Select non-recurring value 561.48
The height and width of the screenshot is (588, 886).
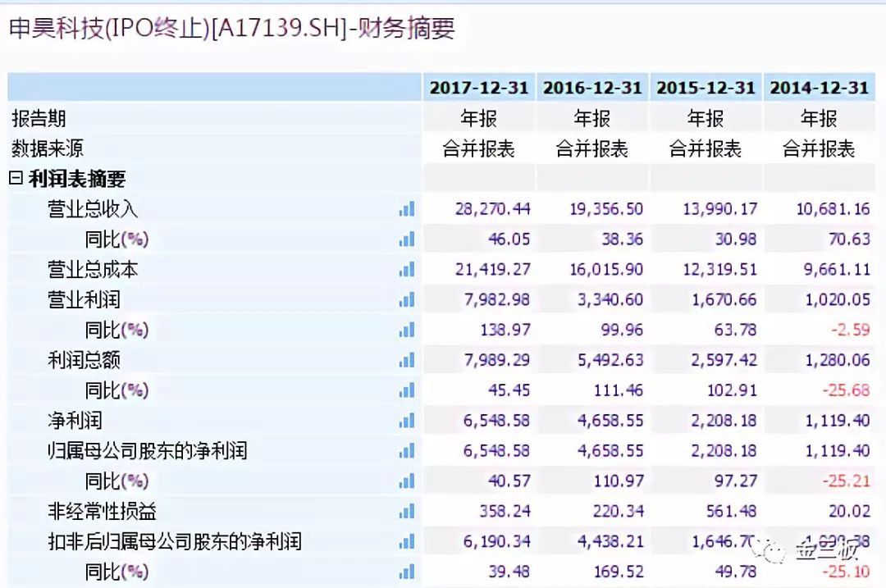pyautogui.click(x=731, y=511)
